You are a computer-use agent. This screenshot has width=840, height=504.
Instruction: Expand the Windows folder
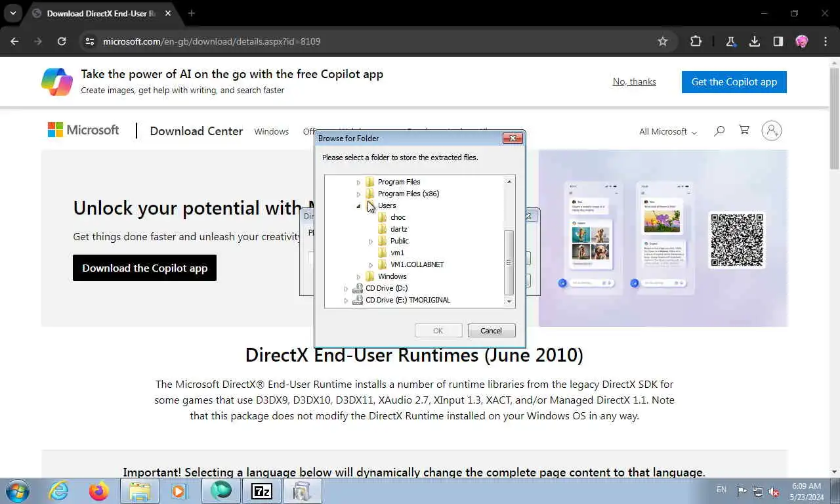[x=358, y=277]
